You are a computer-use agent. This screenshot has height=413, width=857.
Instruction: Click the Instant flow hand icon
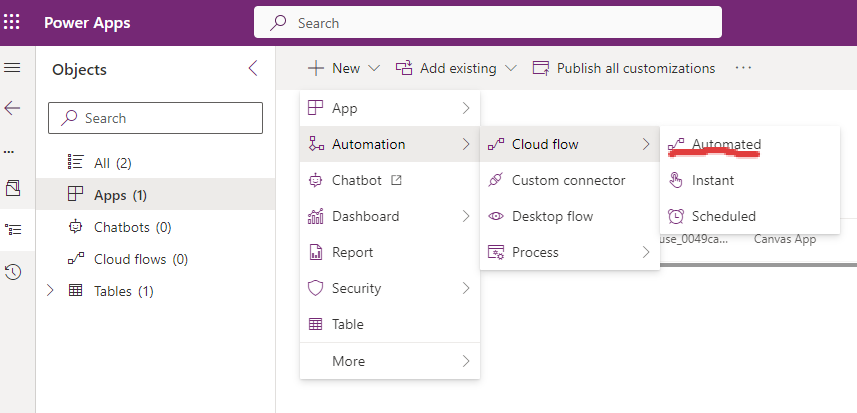(676, 180)
